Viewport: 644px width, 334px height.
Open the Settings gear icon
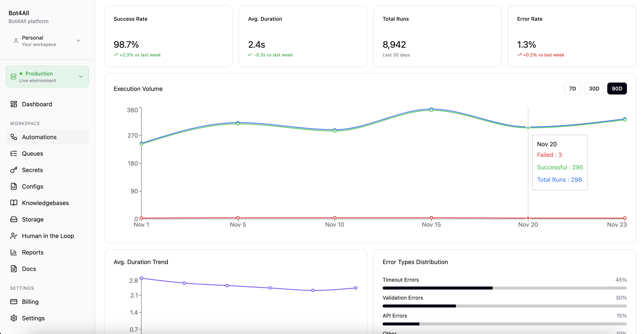(14, 318)
